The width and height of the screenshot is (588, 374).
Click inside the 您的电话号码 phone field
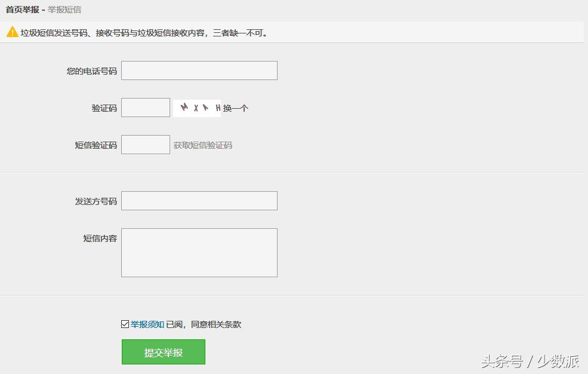pyautogui.click(x=199, y=70)
